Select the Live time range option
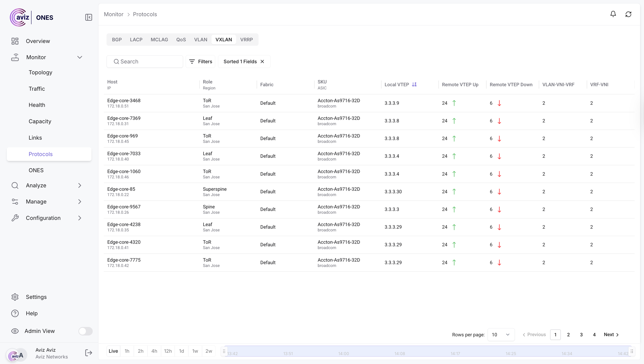The width and height of the screenshot is (644, 364). tap(113, 351)
